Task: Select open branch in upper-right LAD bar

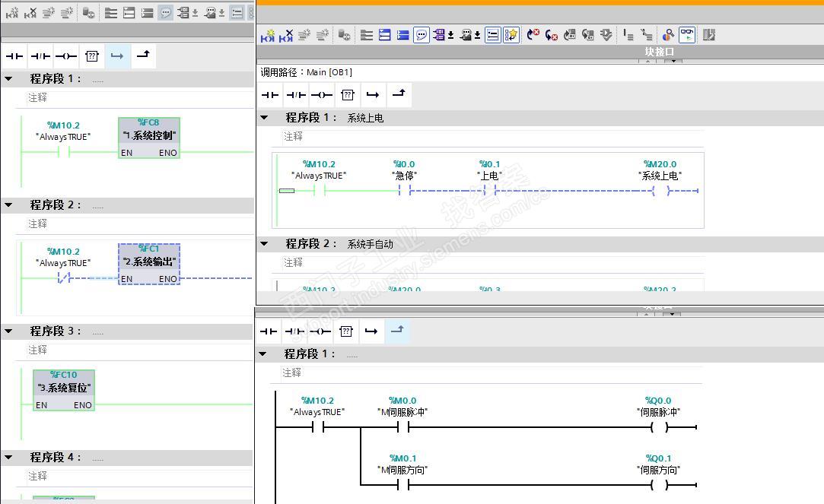Action: pos(373,95)
